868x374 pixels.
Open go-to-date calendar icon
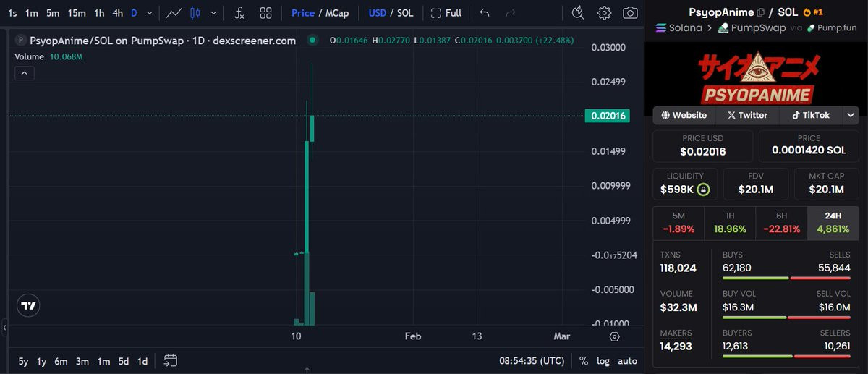tap(171, 360)
